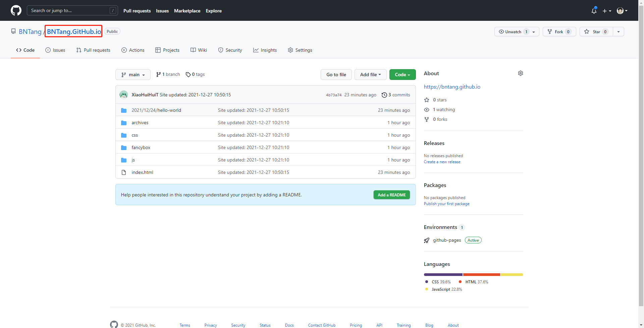Click the JavaScript yellow language bar segment

(512, 275)
